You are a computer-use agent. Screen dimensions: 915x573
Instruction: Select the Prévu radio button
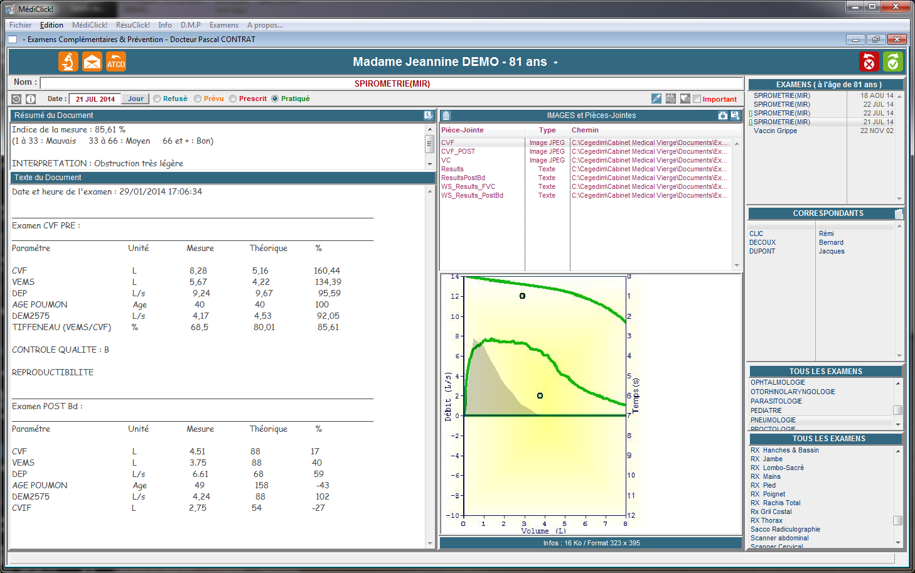coord(197,99)
